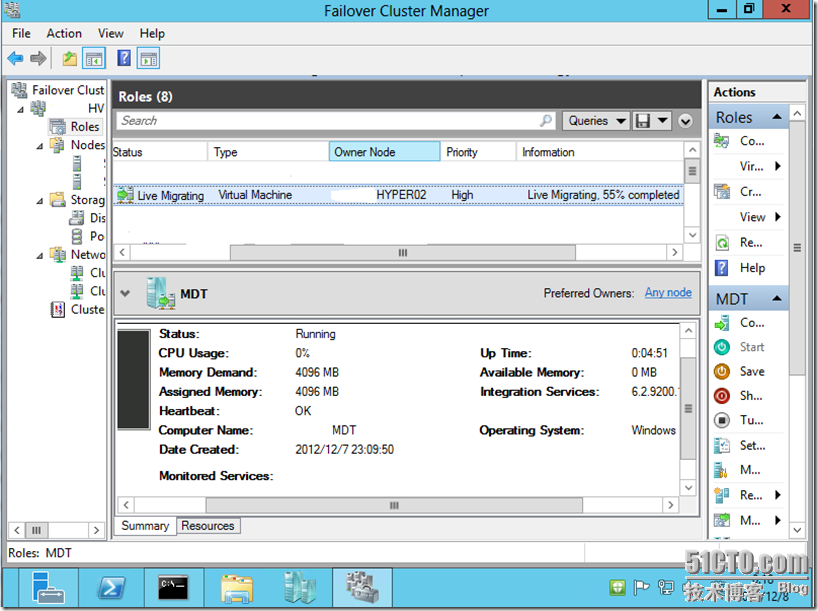
Task: Switch to the Resources tab
Action: 208,526
